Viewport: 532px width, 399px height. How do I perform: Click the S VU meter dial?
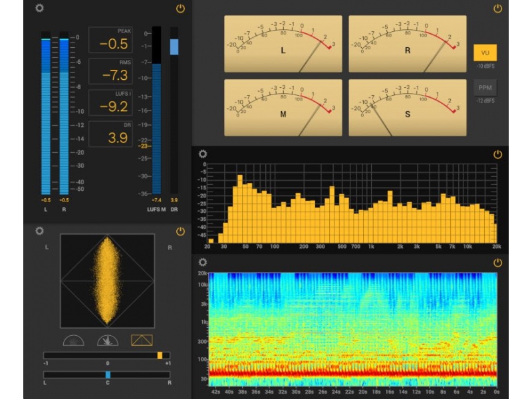[408, 108]
